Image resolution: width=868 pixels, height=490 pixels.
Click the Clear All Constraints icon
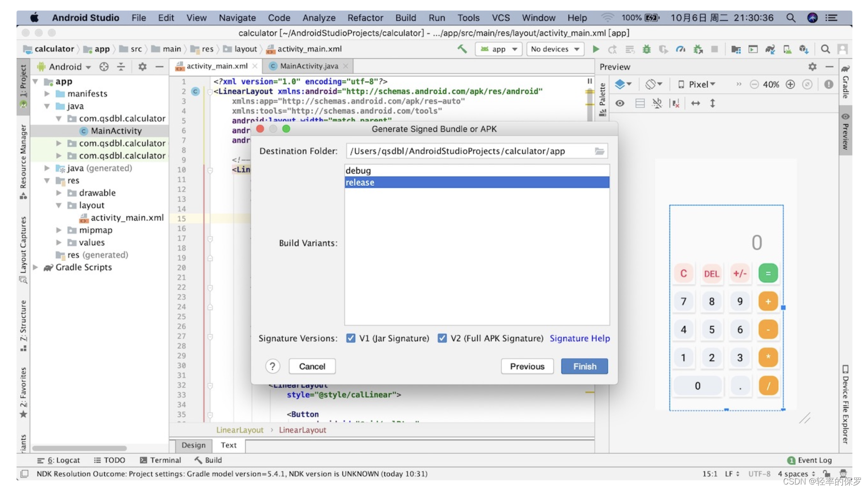coord(675,103)
